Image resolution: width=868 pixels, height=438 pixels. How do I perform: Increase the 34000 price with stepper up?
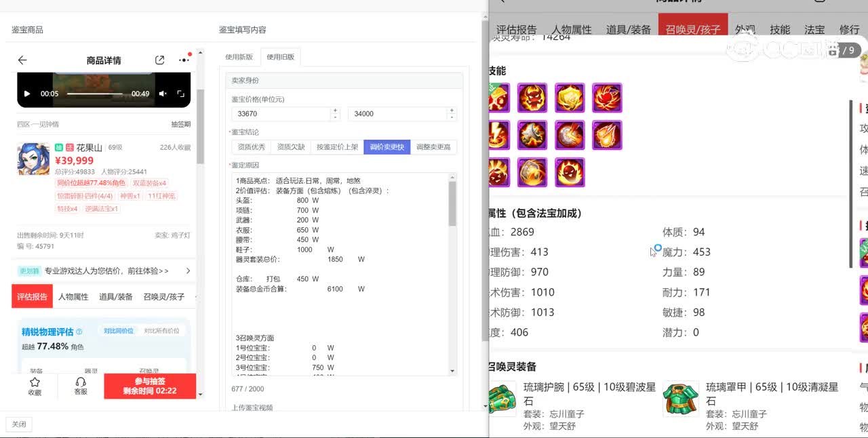click(452, 110)
